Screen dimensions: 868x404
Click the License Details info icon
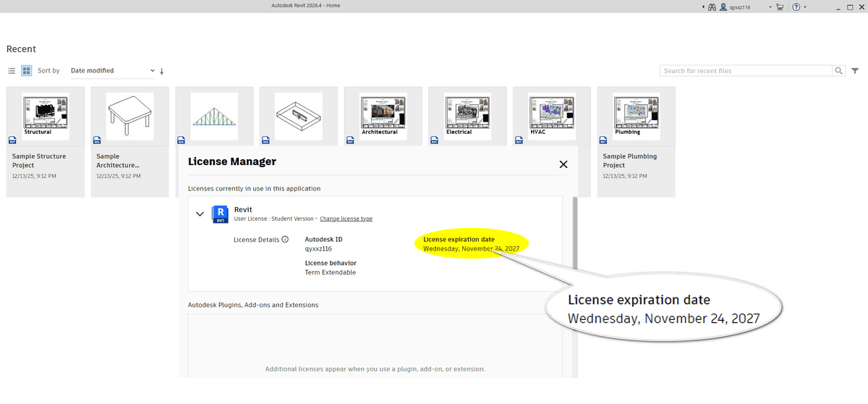pyautogui.click(x=285, y=240)
